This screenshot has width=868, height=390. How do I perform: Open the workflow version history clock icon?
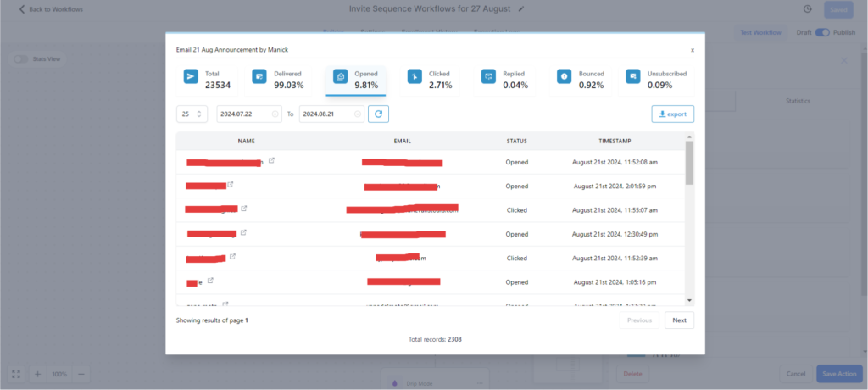coord(807,9)
